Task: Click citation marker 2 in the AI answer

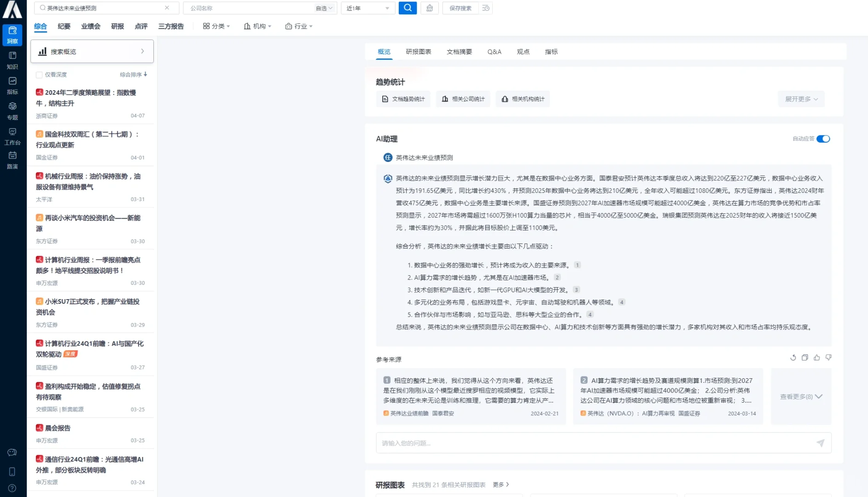Action: tap(557, 277)
